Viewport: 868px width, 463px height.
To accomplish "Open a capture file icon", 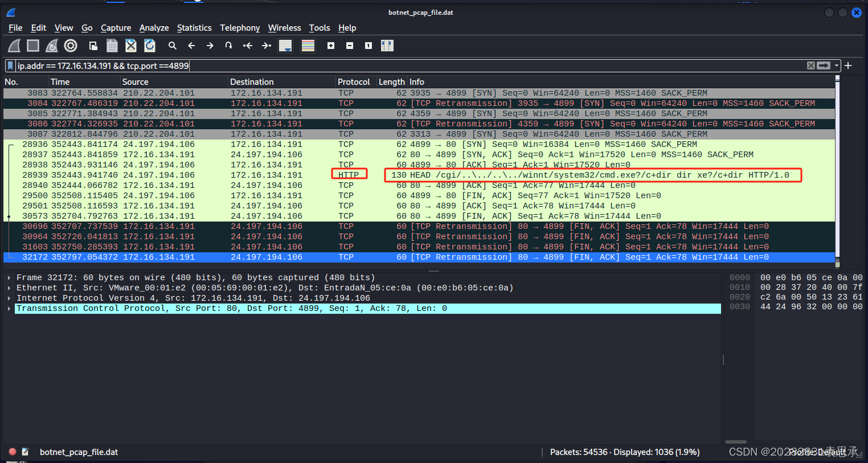I will tap(93, 46).
